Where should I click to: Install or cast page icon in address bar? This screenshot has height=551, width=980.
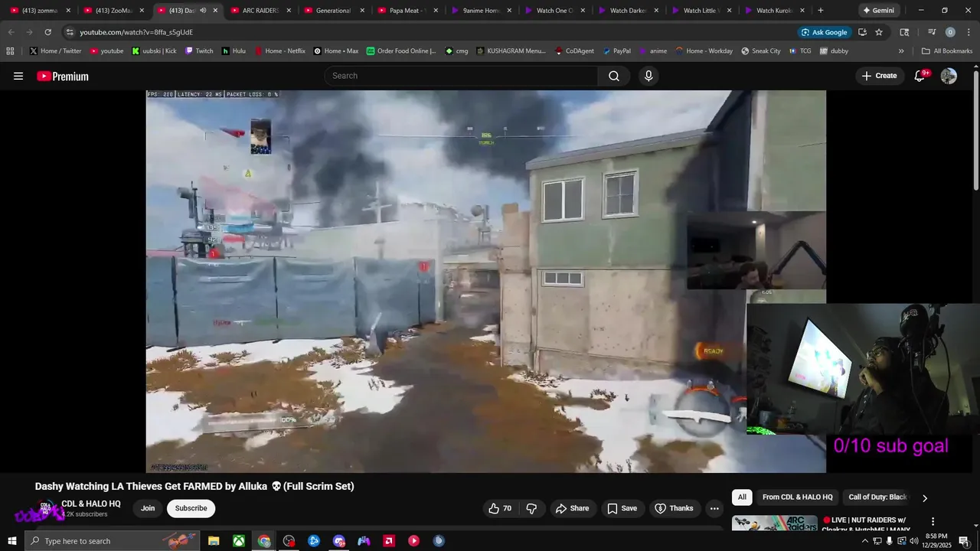pyautogui.click(x=862, y=32)
